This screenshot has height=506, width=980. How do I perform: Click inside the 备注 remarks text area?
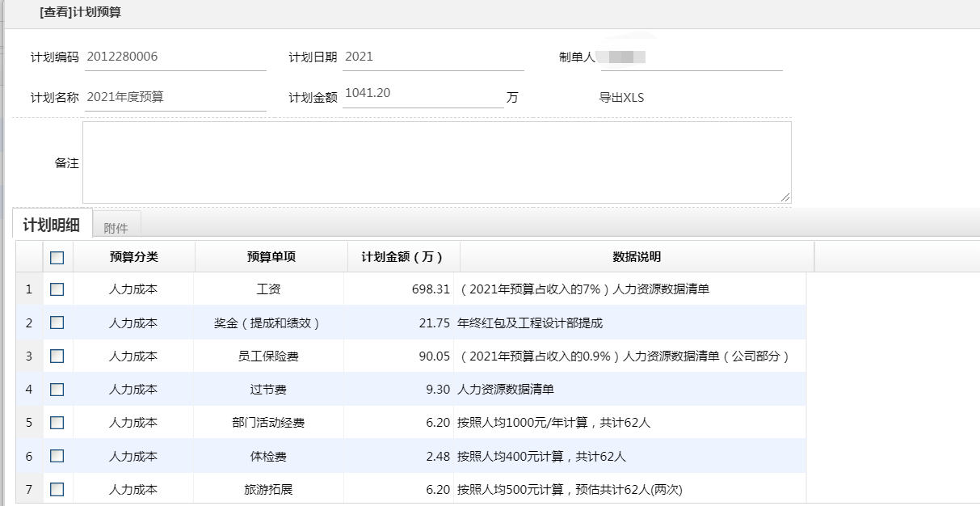tap(436, 160)
